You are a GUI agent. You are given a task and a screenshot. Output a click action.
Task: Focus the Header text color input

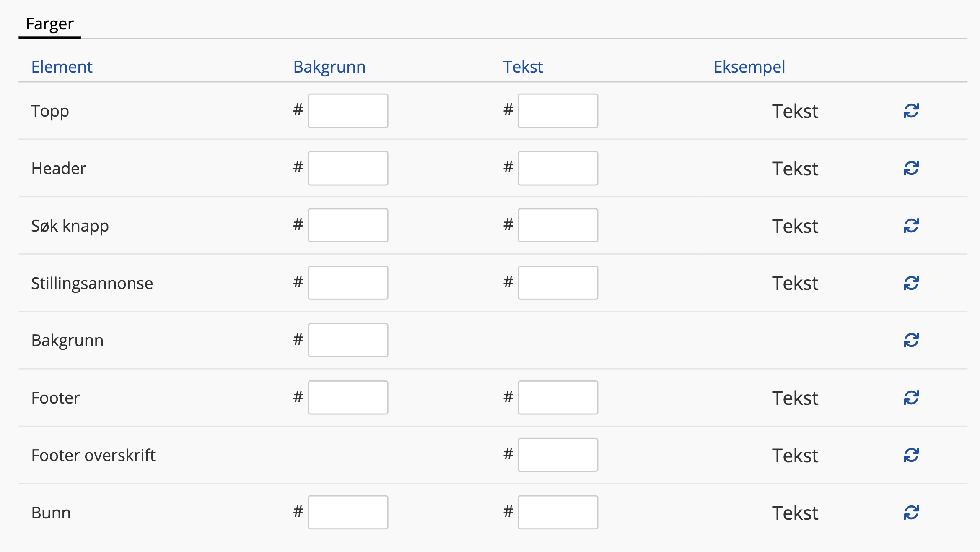(x=558, y=168)
